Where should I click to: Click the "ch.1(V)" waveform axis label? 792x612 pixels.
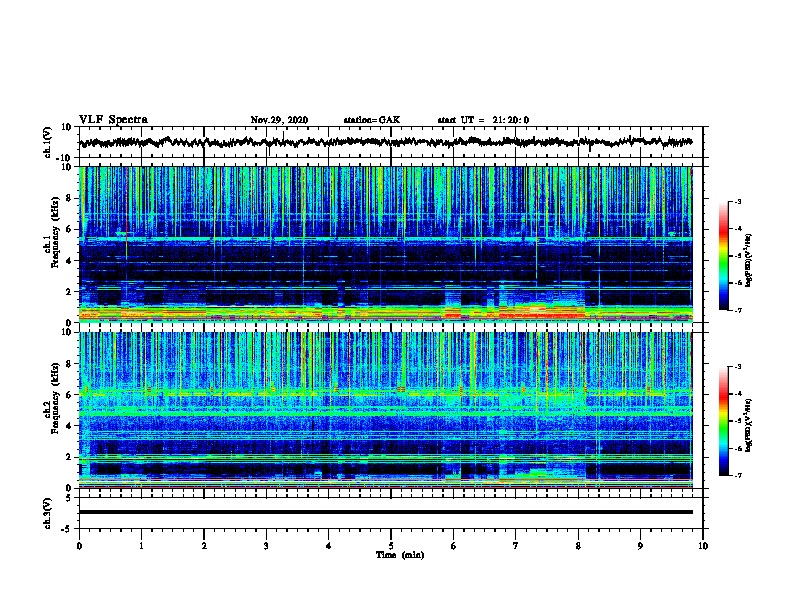(x=48, y=142)
